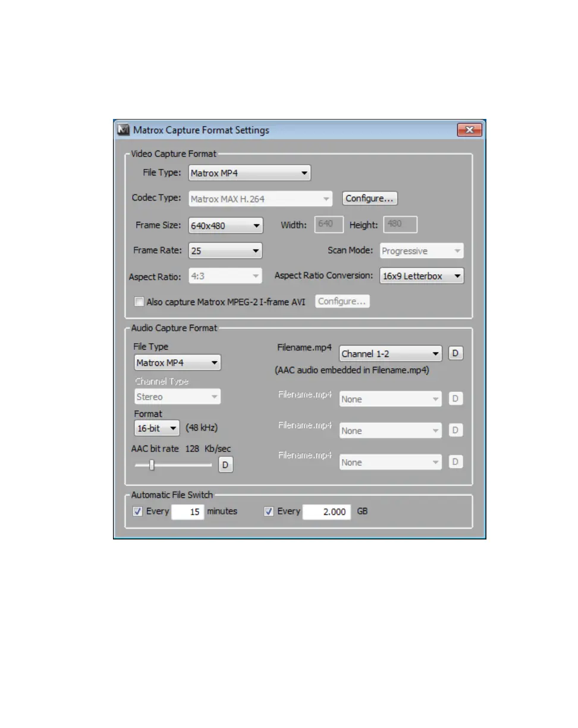Screen dimensions: 578x728
Task: Click the Width field showing 640
Action: pos(329,224)
